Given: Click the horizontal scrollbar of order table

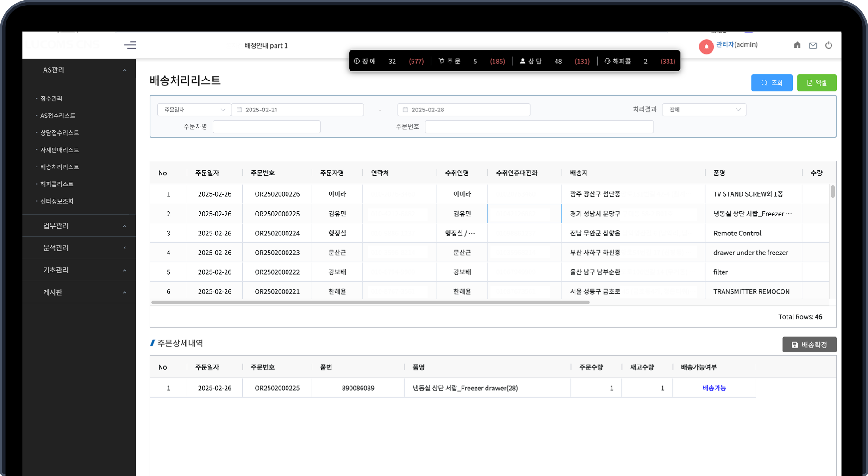Looking at the screenshot, I should click(370, 303).
